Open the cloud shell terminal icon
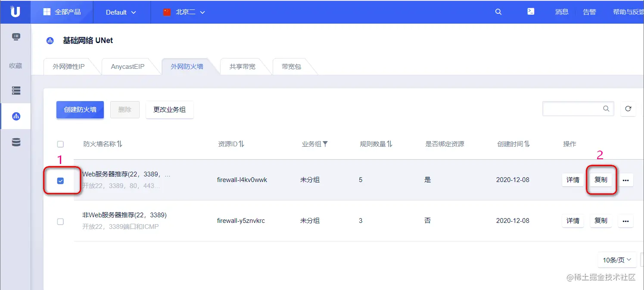Viewport: 644px width, 290px height. pyautogui.click(x=531, y=12)
